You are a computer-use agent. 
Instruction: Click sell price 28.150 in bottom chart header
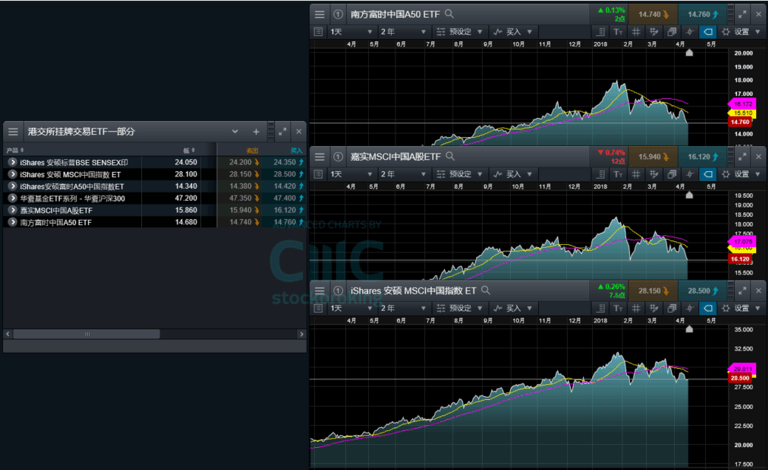click(x=653, y=291)
